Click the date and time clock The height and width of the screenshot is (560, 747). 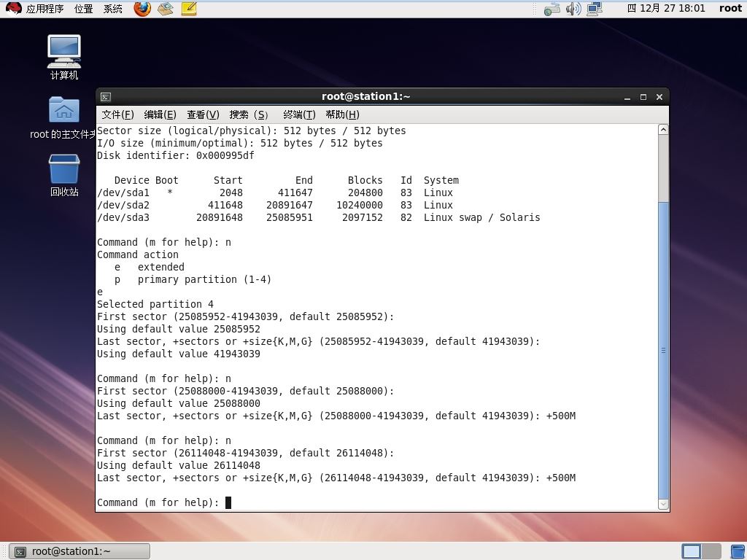tap(665, 9)
